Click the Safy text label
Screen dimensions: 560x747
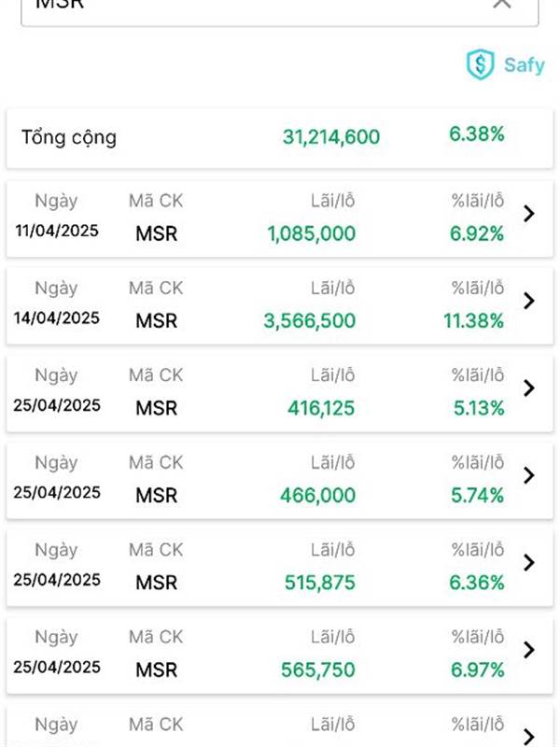(x=525, y=64)
